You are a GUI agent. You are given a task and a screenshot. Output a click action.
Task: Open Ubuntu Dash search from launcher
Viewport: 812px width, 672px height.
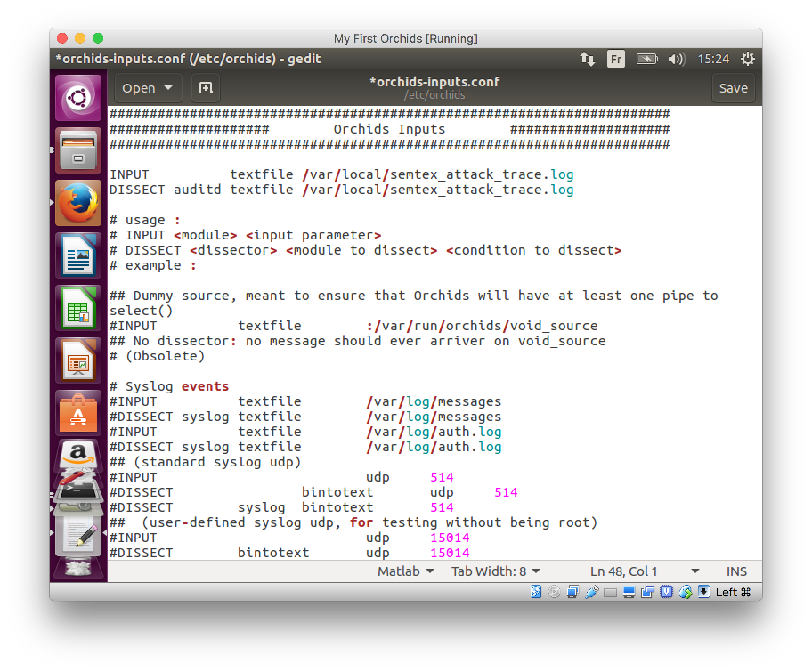click(78, 98)
